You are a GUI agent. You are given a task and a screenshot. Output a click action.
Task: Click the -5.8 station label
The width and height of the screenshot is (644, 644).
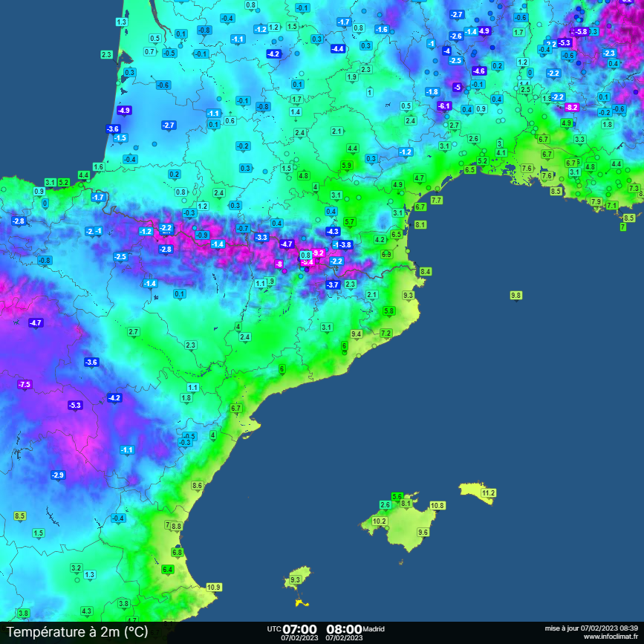click(x=582, y=32)
